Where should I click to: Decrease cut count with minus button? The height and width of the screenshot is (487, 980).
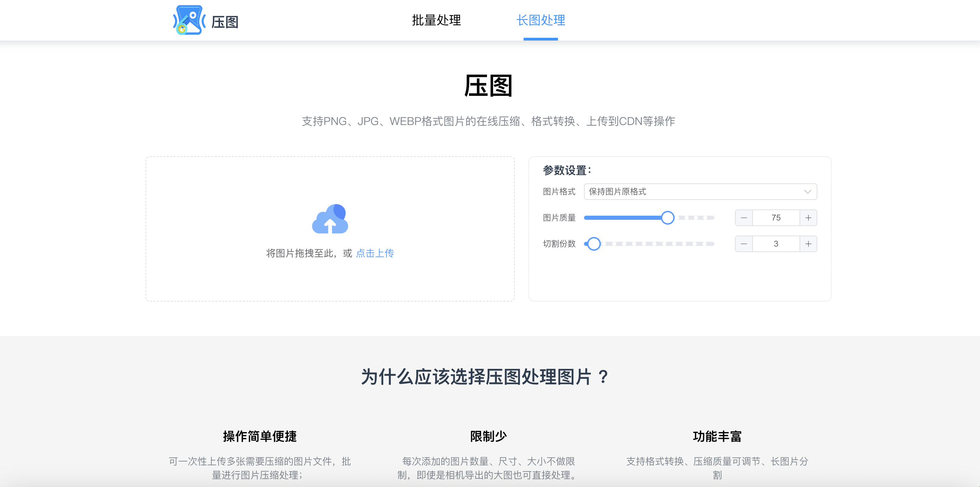point(744,244)
